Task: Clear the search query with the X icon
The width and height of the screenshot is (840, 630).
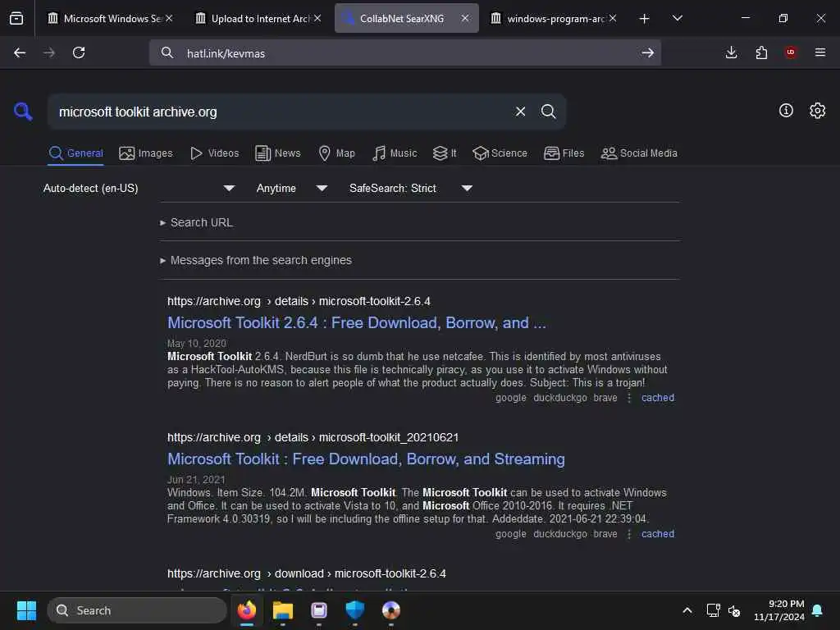Action: click(520, 112)
